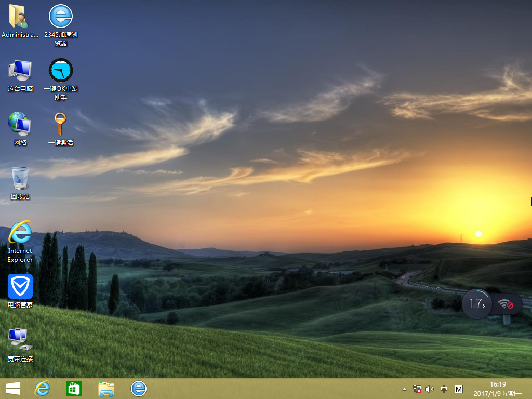Click the 网络 desktop icon
This screenshot has height=399, width=532.
click(20, 125)
